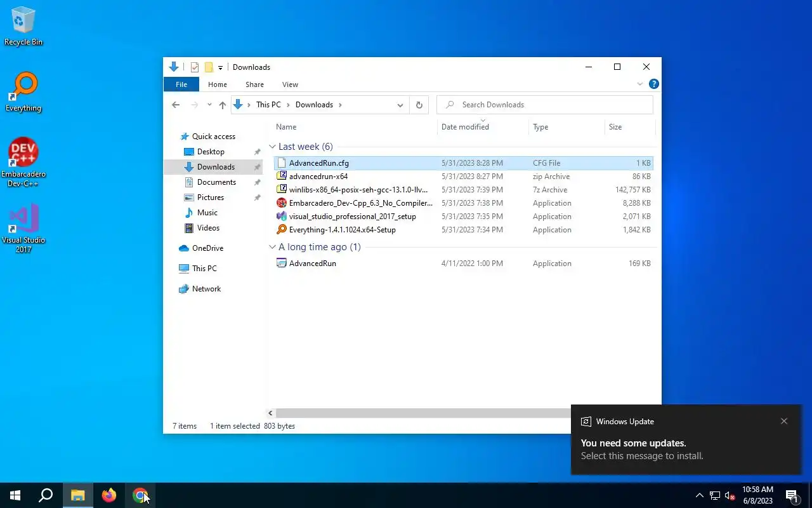Click the horizontal scrollbar track

[x=423, y=413]
